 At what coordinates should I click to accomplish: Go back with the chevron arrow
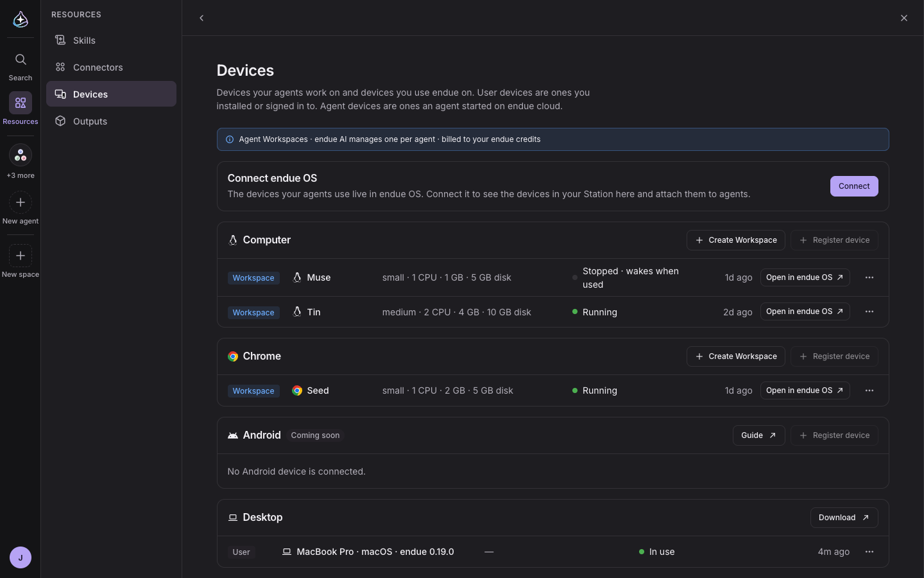[x=201, y=18]
